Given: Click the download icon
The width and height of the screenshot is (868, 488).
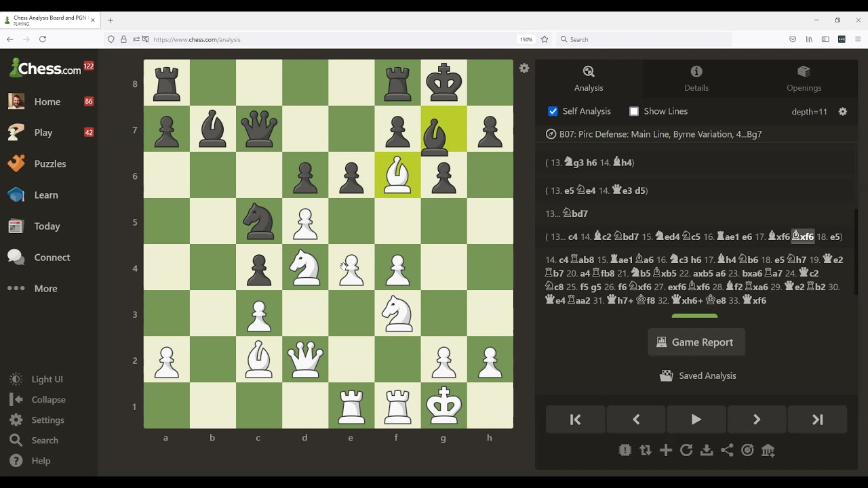Looking at the screenshot, I should 707,450.
